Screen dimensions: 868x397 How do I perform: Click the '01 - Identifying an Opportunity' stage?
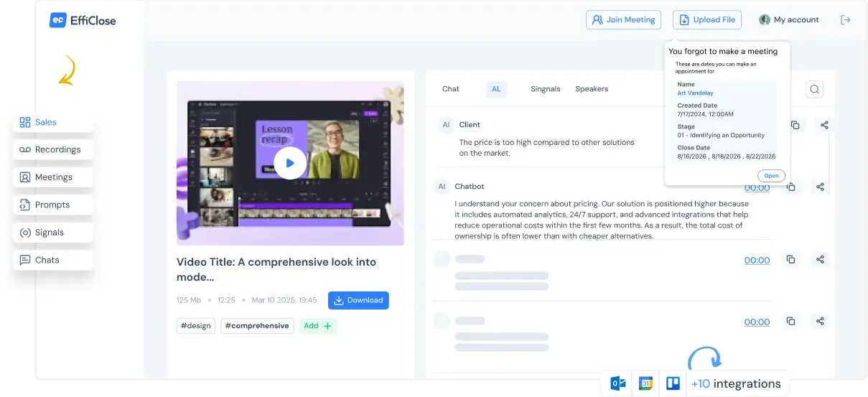click(x=721, y=135)
